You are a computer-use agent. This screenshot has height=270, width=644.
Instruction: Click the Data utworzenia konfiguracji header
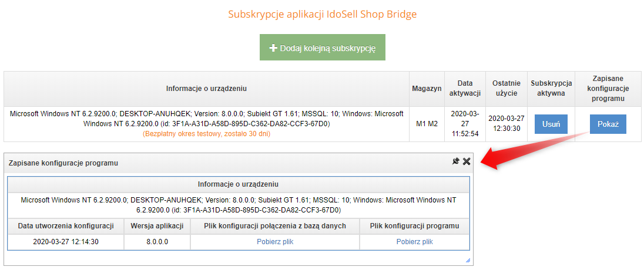tap(66, 225)
